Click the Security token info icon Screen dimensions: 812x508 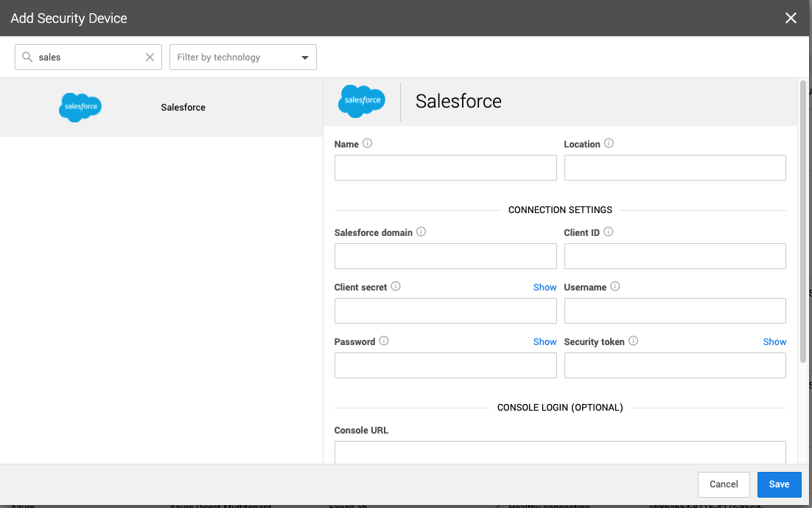pyautogui.click(x=634, y=341)
